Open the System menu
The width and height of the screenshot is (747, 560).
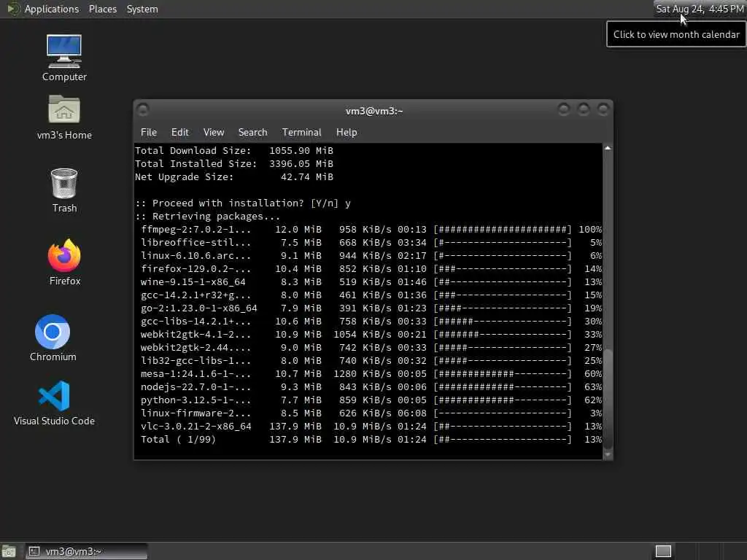[x=142, y=9]
